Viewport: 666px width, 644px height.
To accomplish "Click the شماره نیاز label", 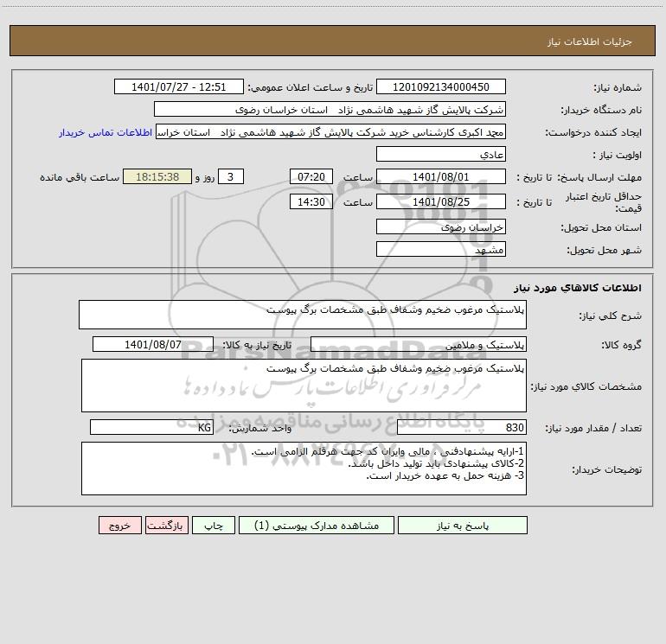I will pos(618,88).
